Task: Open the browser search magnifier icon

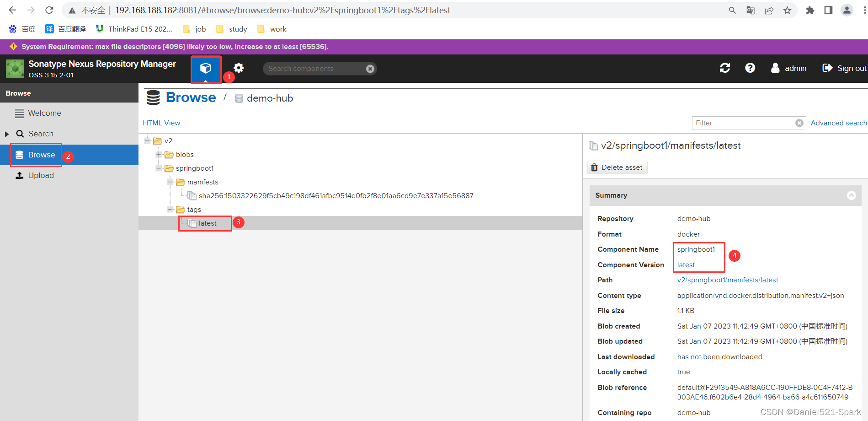Action: [732, 10]
